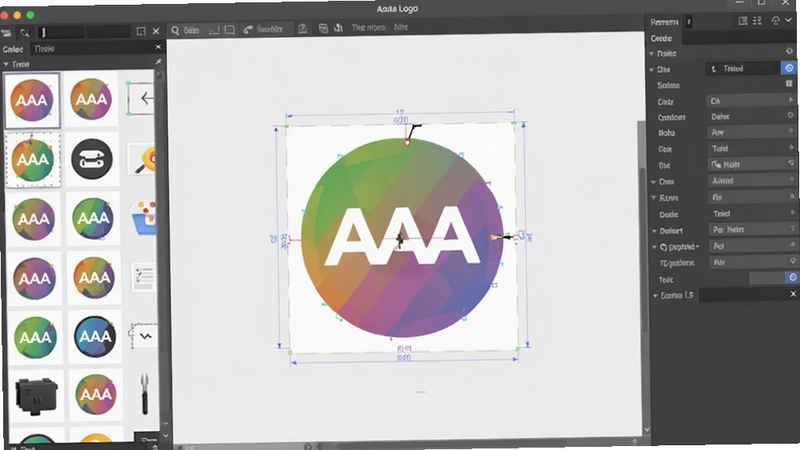Click the underline-shaped icon in the main toolbar
Viewport: 800px width, 450px height.
(x=214, y=31)
